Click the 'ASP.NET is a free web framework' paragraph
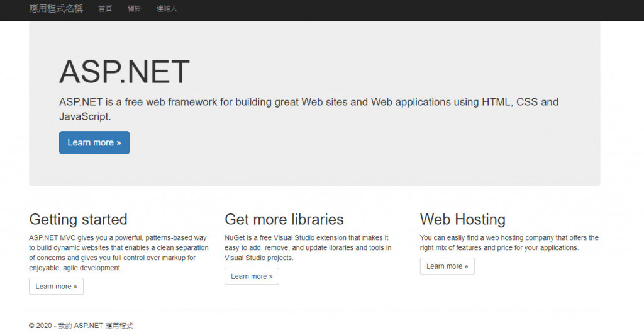The height and width of the screenshot is (335, 644). coord(309,109)
